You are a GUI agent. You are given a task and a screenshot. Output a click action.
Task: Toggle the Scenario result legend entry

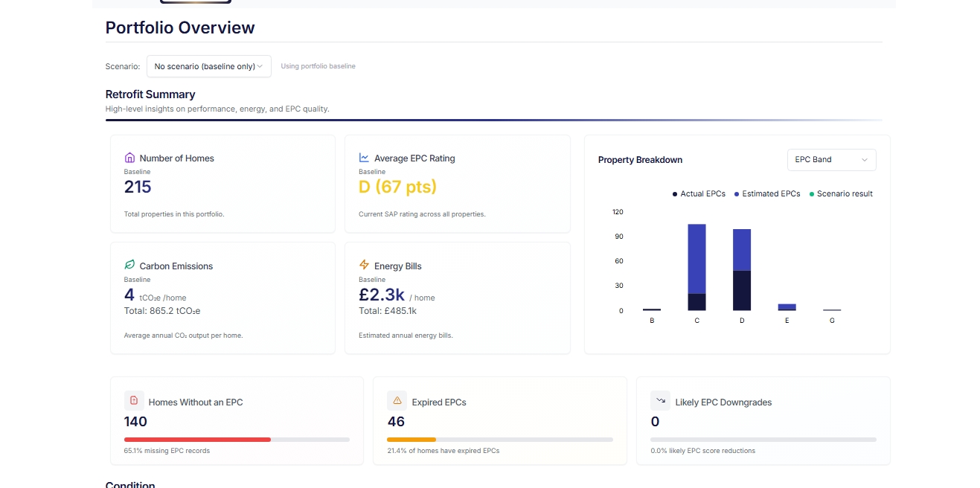tap(840, 193)
